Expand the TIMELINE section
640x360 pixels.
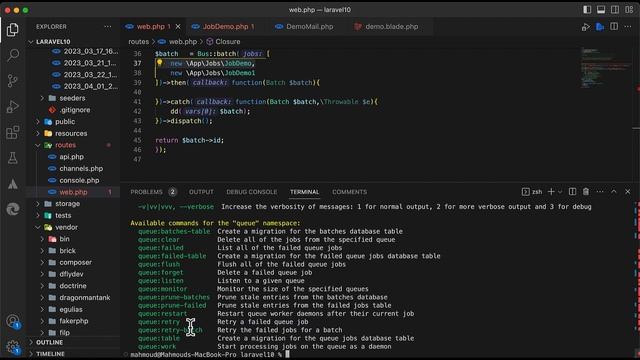click(x=50, y=354)
